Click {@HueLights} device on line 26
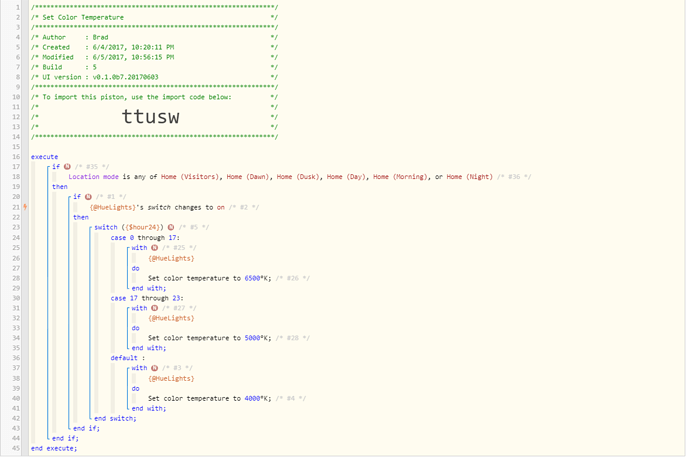 (x=171, y=258)
